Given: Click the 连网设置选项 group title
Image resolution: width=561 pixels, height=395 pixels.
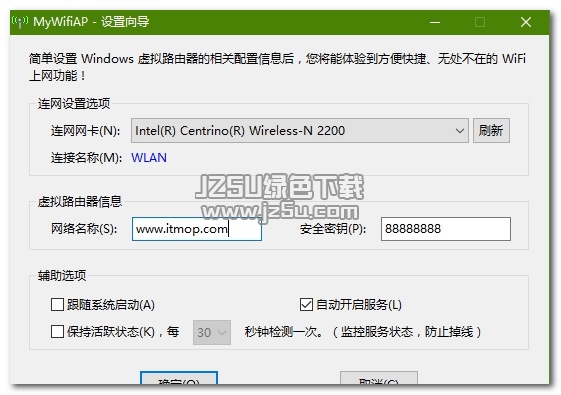Looking at the screenshot, I should (74, 104).
